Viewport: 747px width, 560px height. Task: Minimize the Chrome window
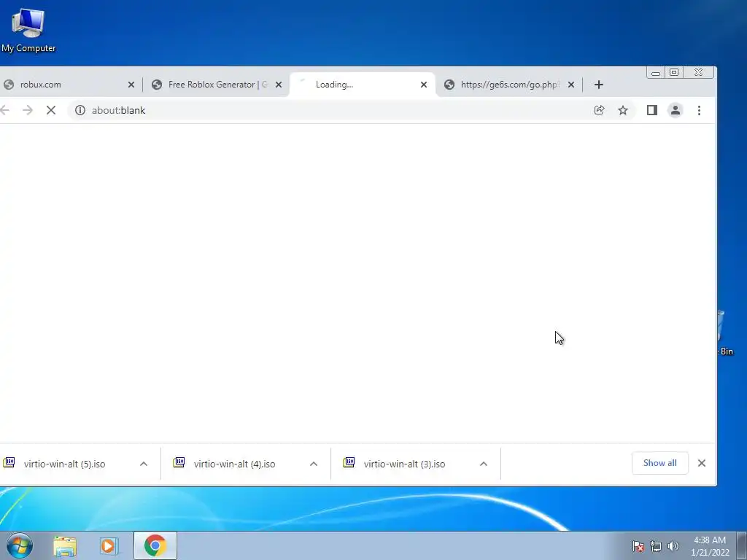pos(656,72)
